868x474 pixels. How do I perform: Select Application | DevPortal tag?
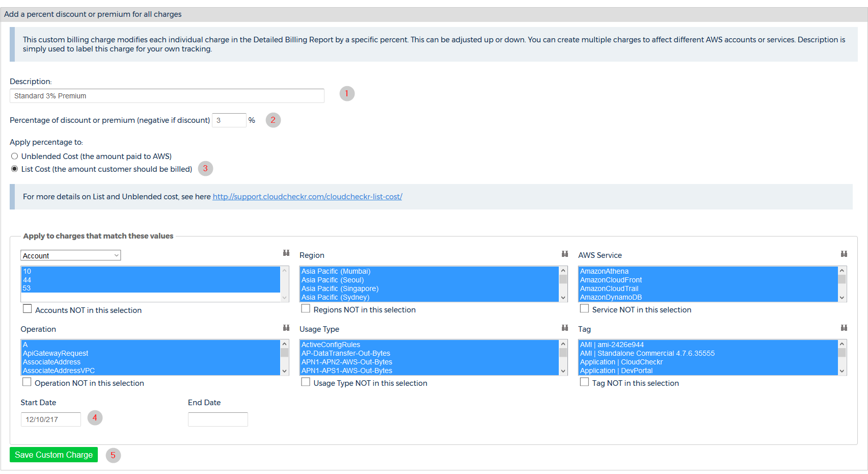tap(708, 371)
